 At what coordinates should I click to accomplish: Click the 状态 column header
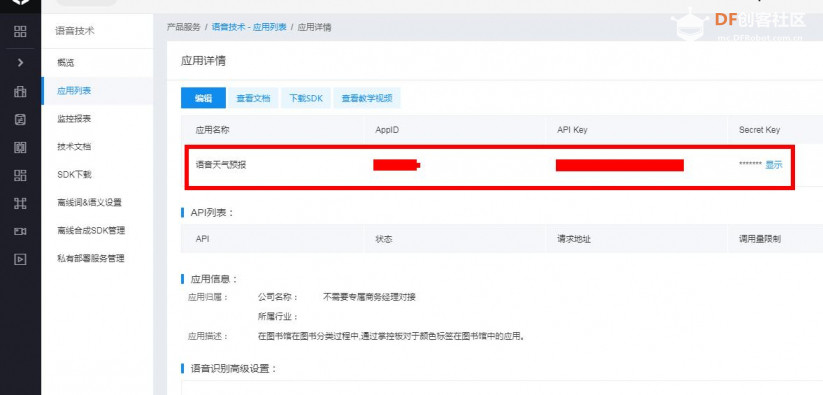[x=384, y=239]
